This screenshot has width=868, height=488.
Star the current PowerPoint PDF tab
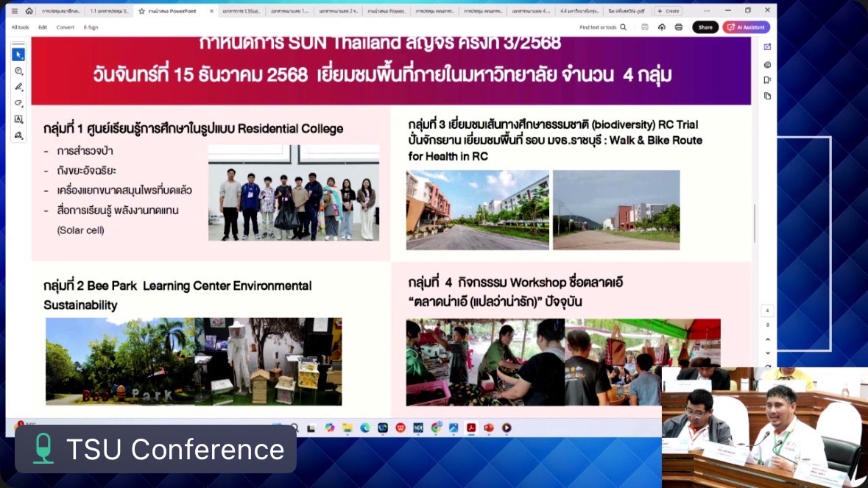click(141, 11)
